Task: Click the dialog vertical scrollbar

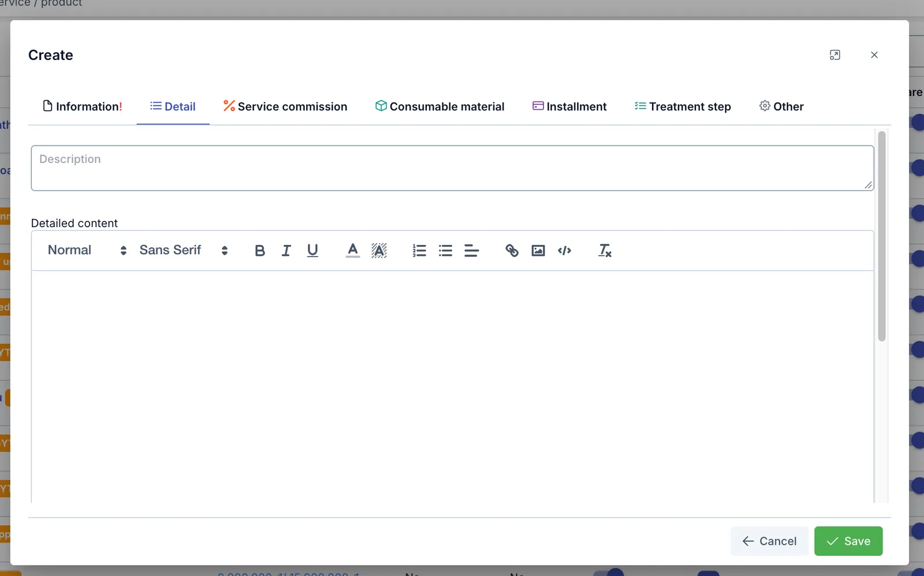Action: tap(882, 236)
